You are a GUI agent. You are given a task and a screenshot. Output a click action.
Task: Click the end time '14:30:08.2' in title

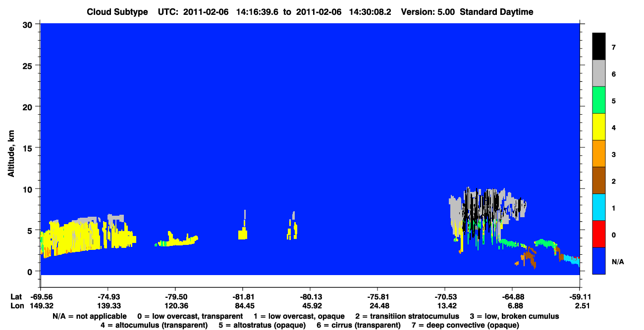[370, 12]
